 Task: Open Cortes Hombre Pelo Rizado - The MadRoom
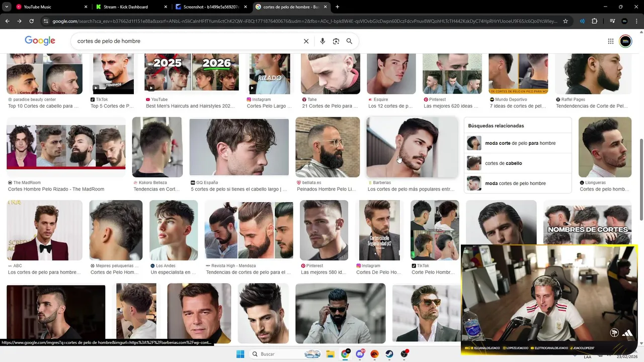coord(56,189)
